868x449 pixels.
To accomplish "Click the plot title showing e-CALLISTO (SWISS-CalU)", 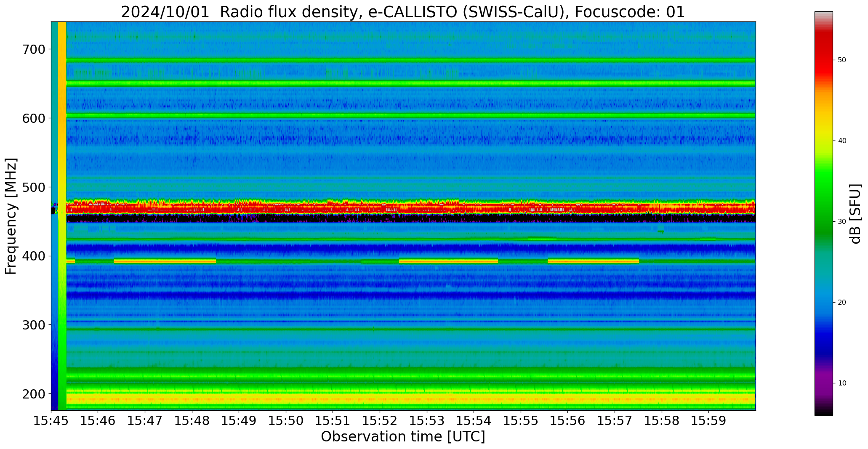I will (x=403, y=12).
